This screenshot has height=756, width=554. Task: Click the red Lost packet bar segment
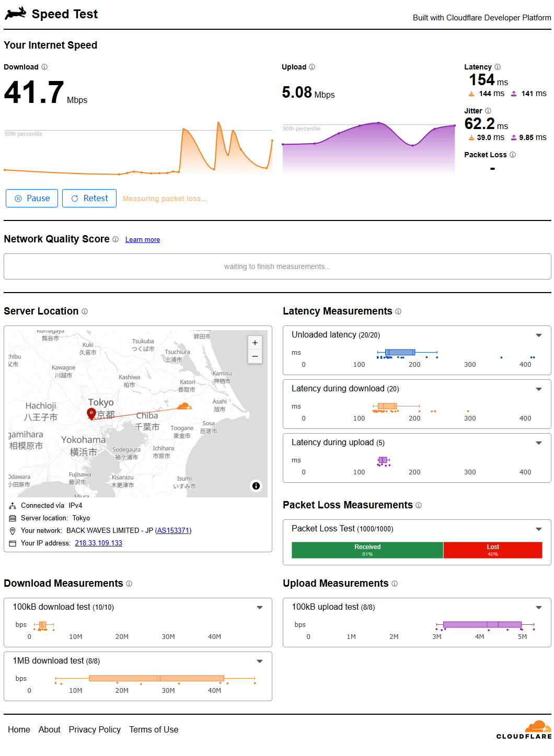492,550
